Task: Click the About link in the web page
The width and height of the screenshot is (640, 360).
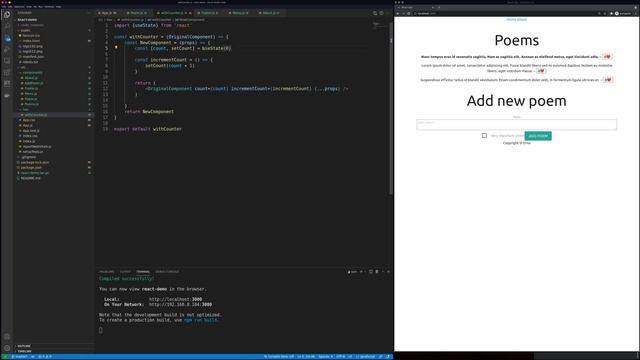Action: (x=522, y=20)
